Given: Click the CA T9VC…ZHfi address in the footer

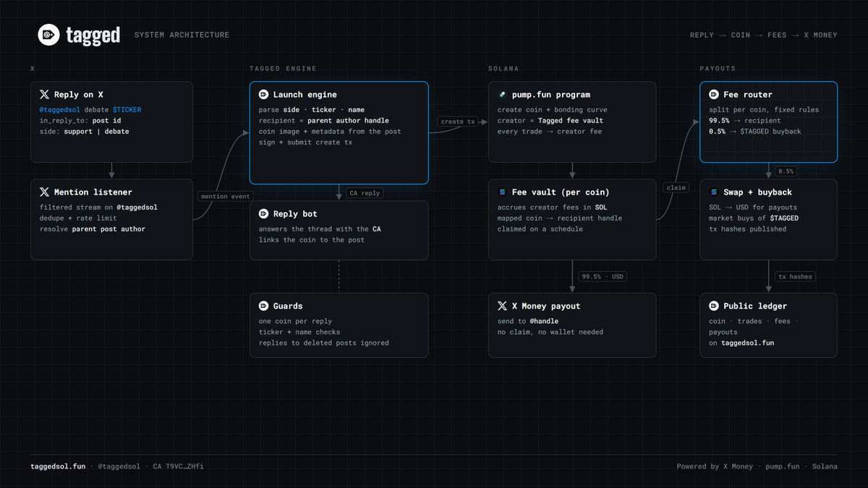Looking at the screenshot, I should 179,466.
